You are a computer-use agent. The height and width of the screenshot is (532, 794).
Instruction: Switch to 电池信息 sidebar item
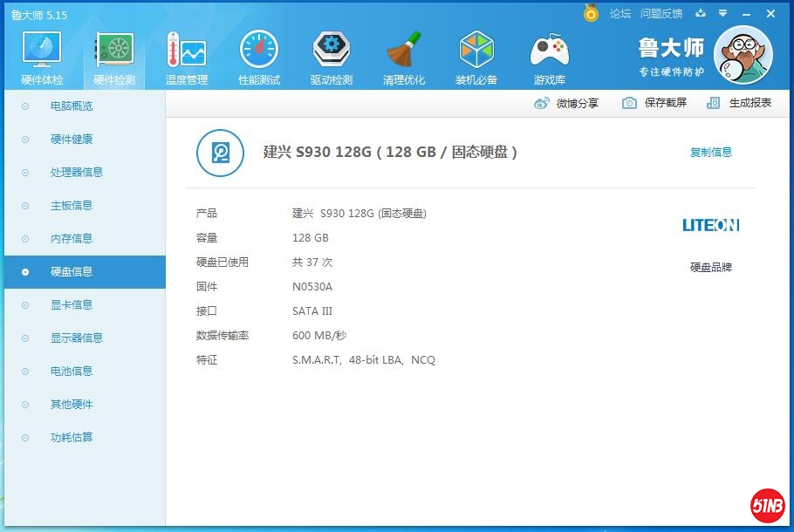coord(72,372)
